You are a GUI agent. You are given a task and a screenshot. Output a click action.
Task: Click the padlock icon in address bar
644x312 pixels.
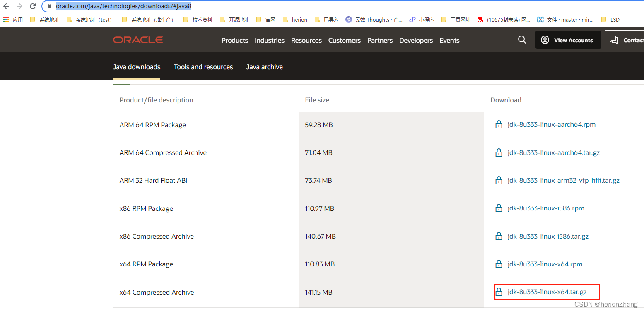(x=49, y=7)
